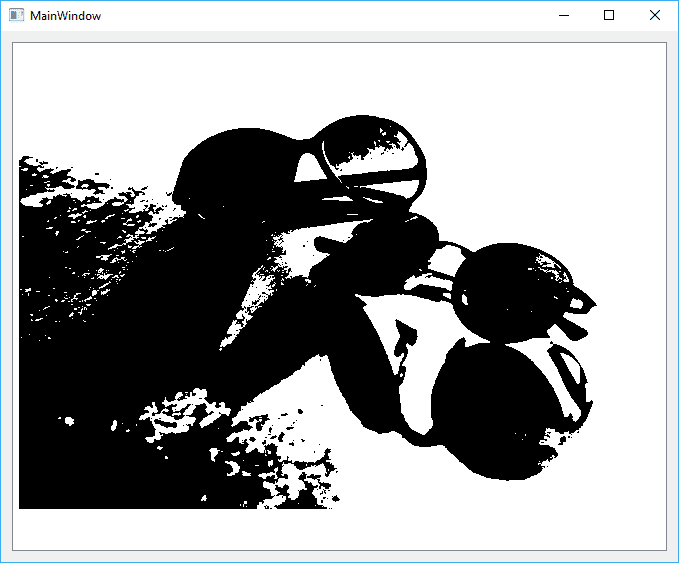Image resolution: width=679 pixels, height=563 pixels.
Task: Close the MainWindow window
Action: click(655, 16)
